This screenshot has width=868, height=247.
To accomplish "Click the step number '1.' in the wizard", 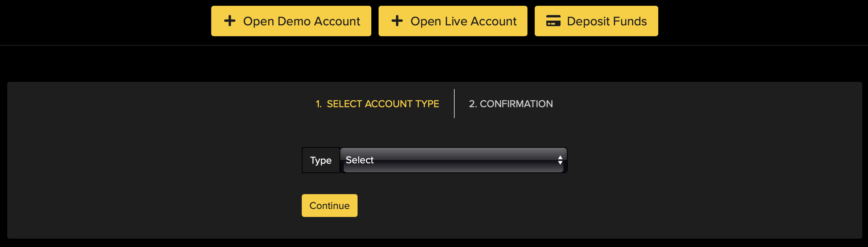I will [318, 104].
